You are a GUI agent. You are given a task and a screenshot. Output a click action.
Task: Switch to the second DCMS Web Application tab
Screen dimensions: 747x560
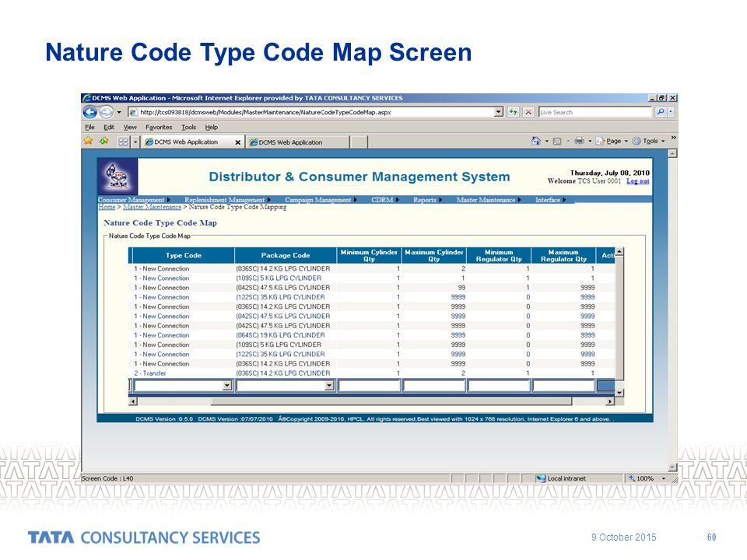click(x=297, y=142)
